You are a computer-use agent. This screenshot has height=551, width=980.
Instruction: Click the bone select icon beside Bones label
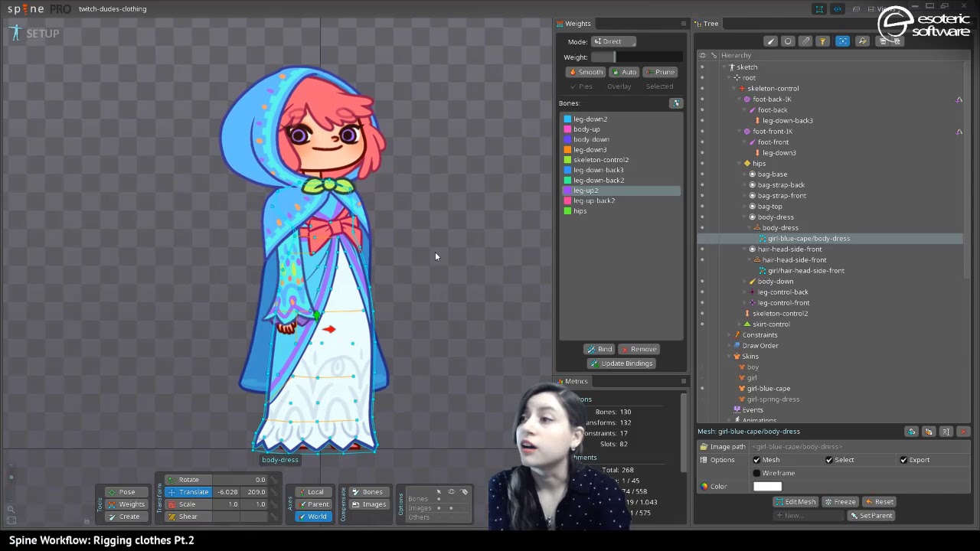675,103
